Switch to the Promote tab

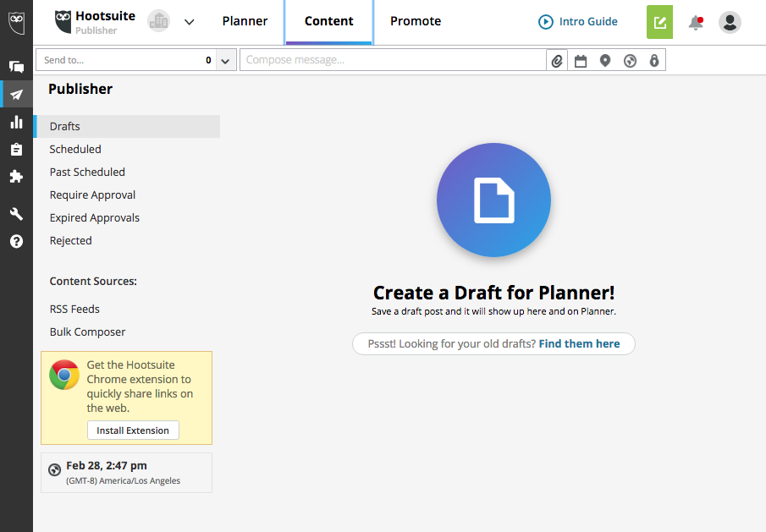(x=416, y=21)
